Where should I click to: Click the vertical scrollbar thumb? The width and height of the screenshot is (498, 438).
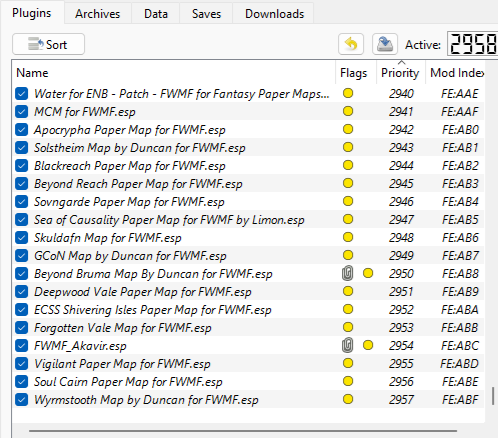(x=493, y=396)
